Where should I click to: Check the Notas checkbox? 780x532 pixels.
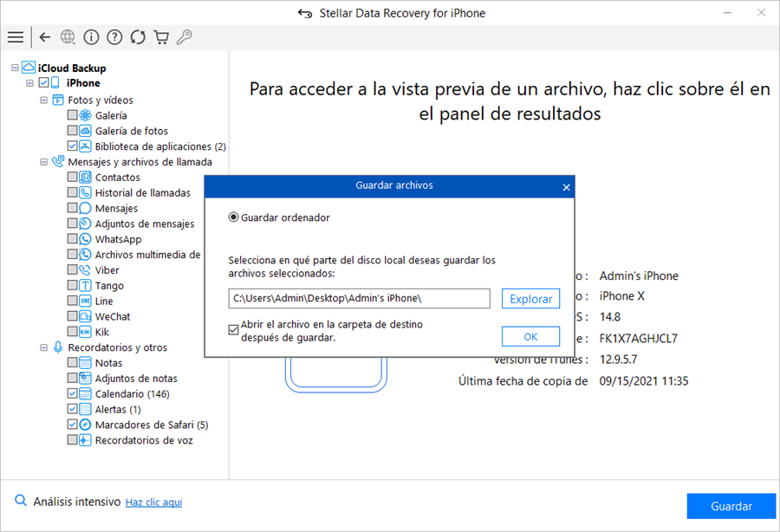coord(72,362)
